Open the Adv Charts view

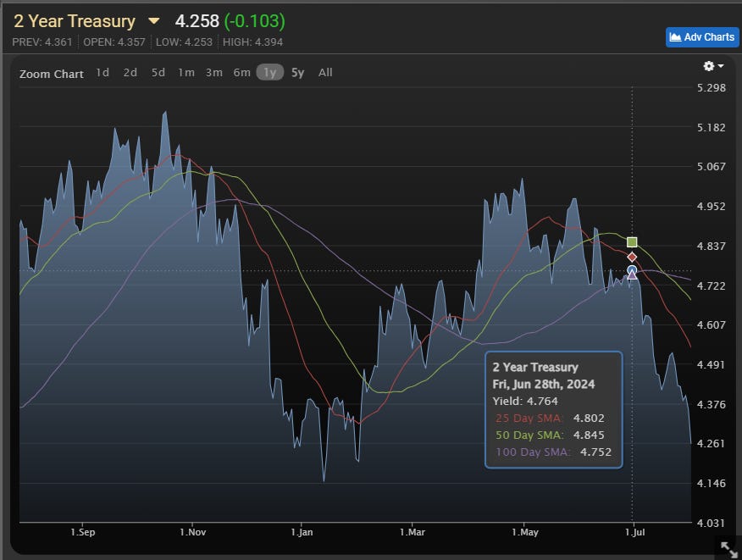(x=702, y=37)
